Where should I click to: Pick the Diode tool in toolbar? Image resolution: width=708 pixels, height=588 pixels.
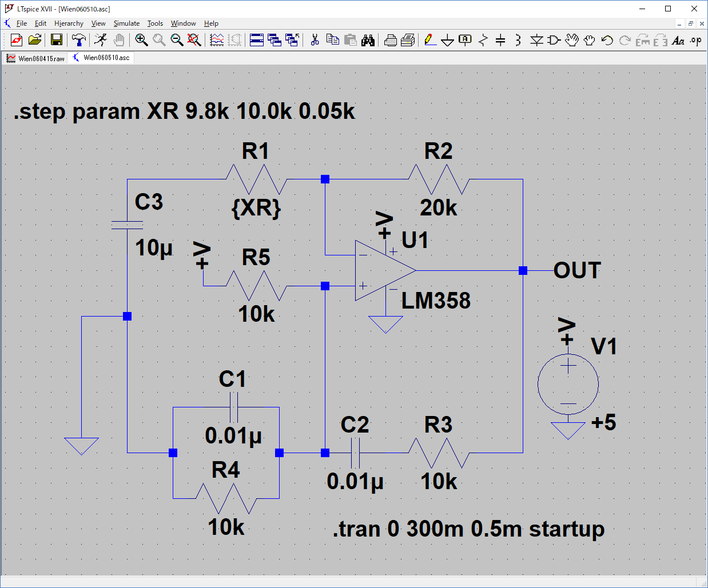pos(536,40)
